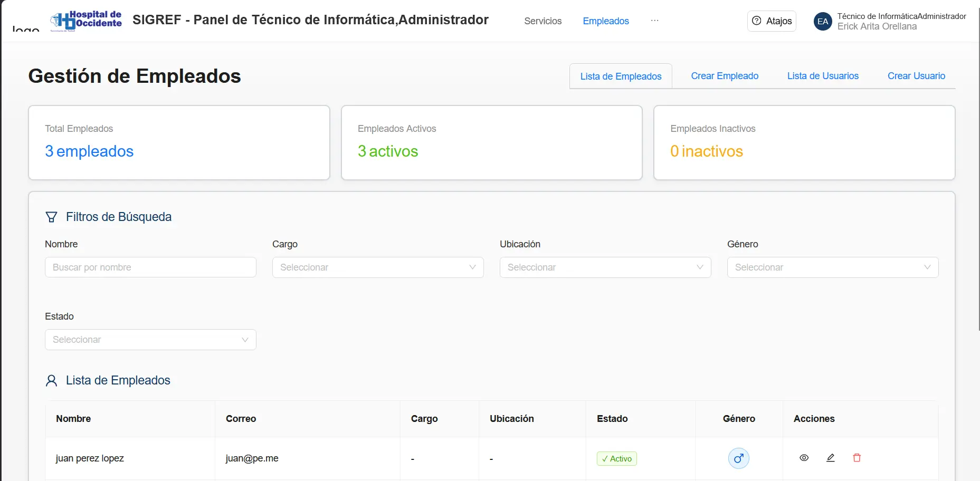Expand the Género filter dropdown
The image size is (980, 481).
pyautogui.click(x=832, y=267)
